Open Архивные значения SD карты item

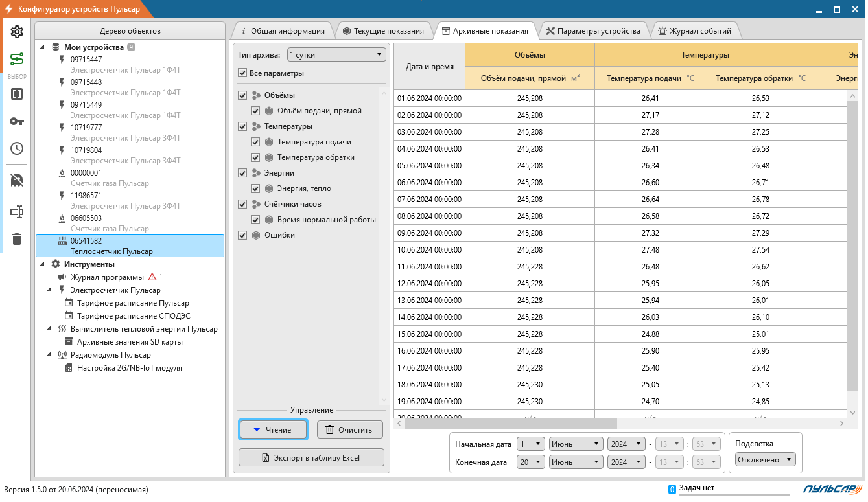[x=130, y=342]
